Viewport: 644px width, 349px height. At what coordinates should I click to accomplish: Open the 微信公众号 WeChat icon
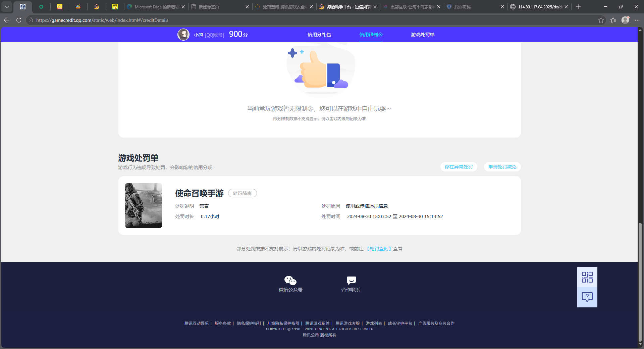tap(290, 280)
